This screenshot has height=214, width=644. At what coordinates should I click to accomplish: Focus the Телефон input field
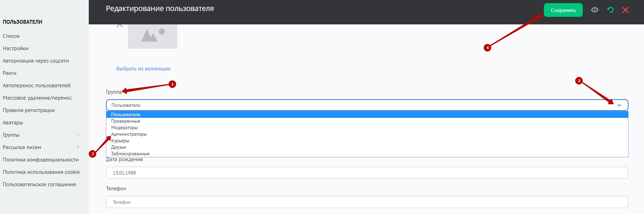[x=367, y=202]
